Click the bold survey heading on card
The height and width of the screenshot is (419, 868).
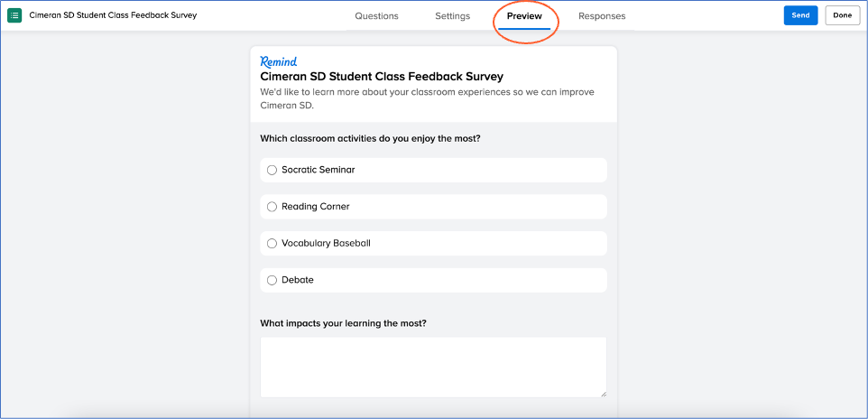(x=382, y=77)
